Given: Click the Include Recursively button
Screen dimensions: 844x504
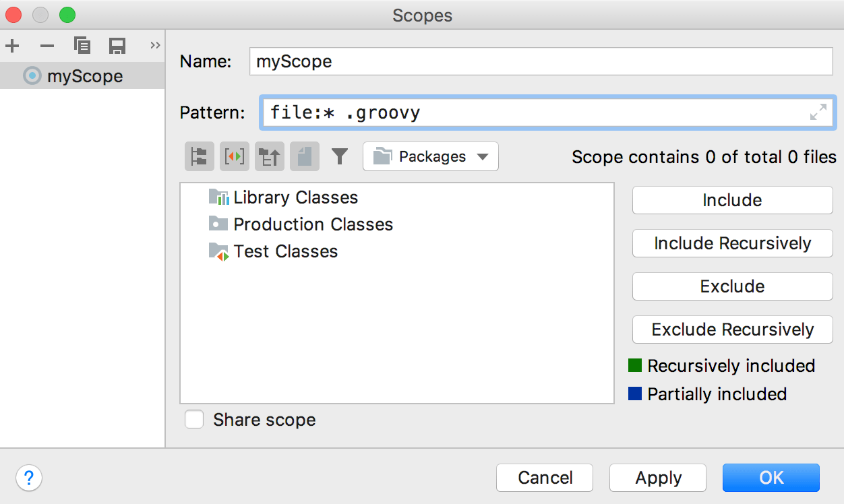Looking at the screenshot, I should [x=733, y=243].
